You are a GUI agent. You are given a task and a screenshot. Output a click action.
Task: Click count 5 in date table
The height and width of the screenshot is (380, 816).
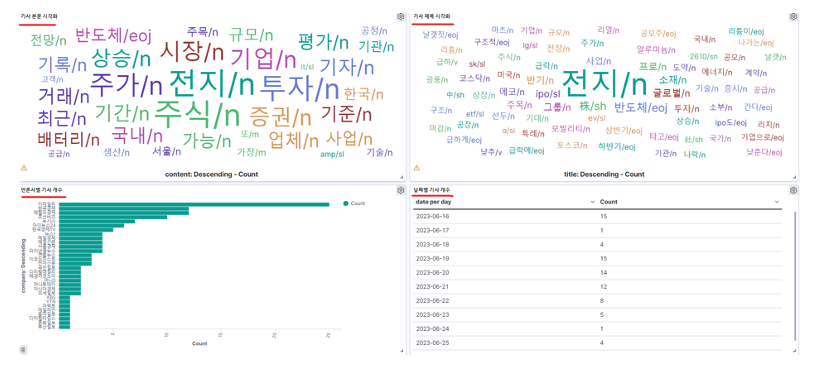pos(602,314)
